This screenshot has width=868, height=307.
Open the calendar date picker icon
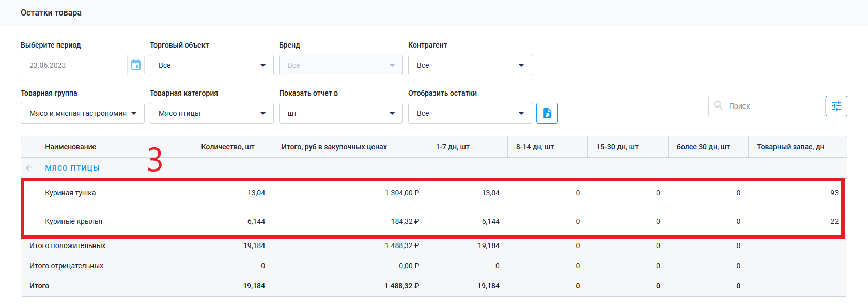(x=136, y=65)
